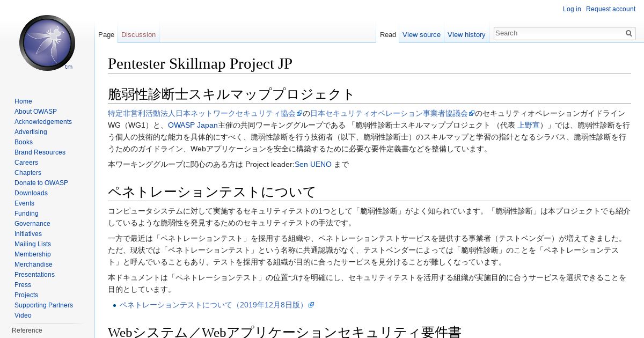Click the ペネトレーションテストについて section heading
The height and width of the screenshot is (338, 644).
pyautogui.click(x=212, y=192)
